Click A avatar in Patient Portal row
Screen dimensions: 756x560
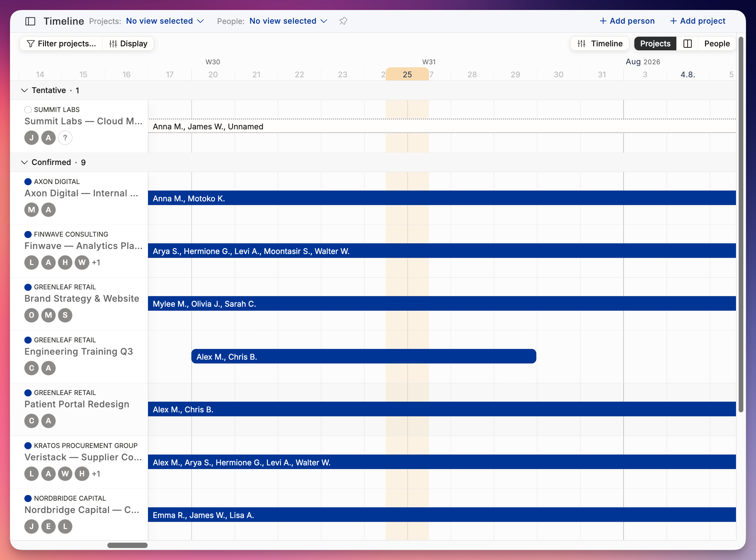pos(48,421)
